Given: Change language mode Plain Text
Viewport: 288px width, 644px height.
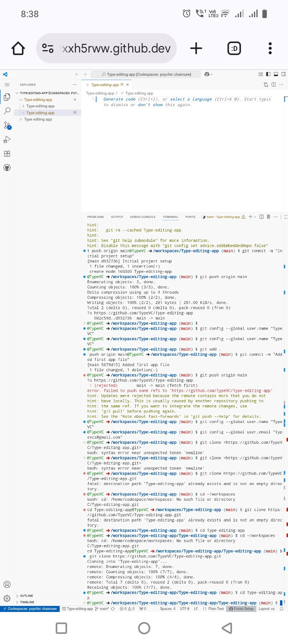Looking at the screenshot, I should (x=213, y=609).
